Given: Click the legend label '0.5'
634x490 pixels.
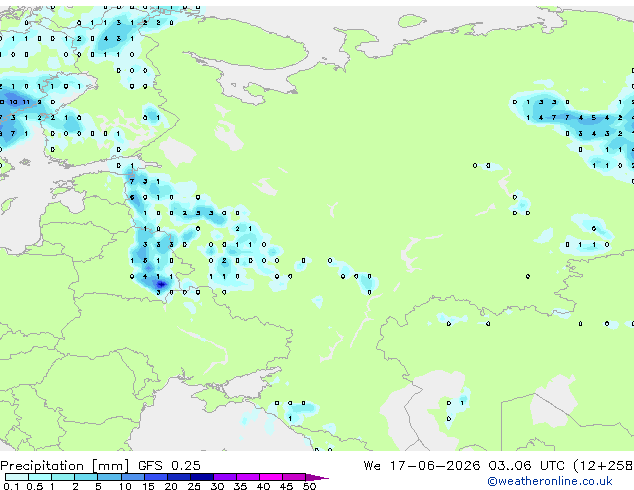Looking at the screenshot, I should click(x=35, y=486).
